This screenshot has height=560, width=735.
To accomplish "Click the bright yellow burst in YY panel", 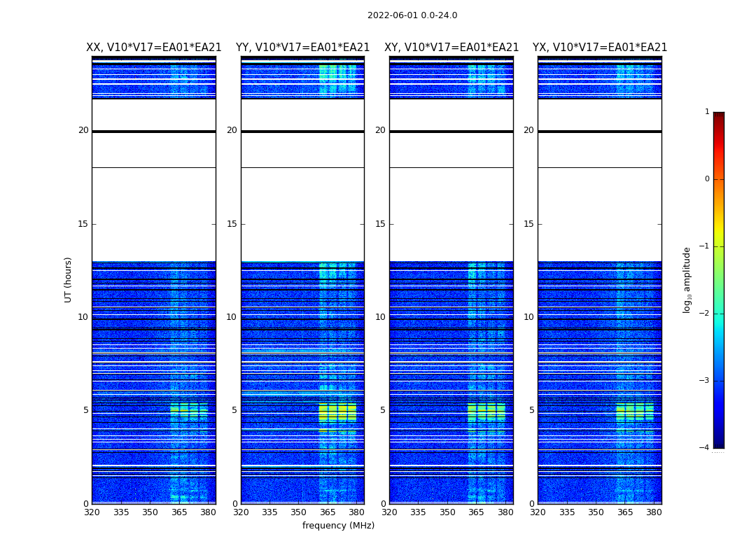I will point(337,412).
